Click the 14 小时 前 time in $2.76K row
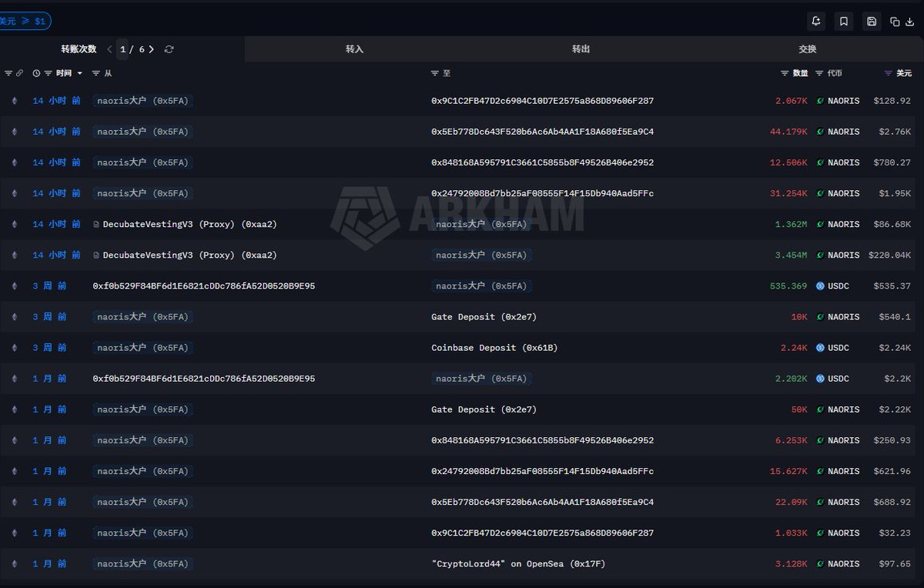Viewport: 924px width, 588px height. pyautogui.click(x=56, y=132)
